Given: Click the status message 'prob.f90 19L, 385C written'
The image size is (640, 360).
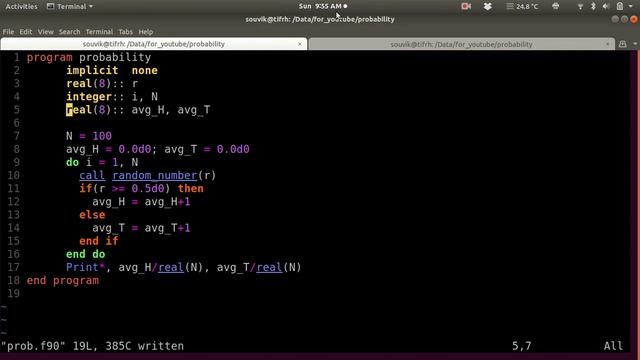Looking at the screenshot, I should click(x=92, y=346).
